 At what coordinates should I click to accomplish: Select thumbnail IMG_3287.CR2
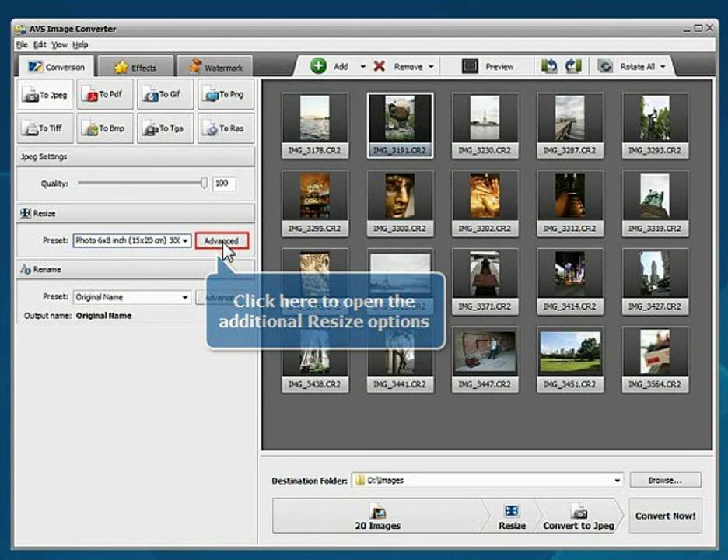point(569,125)
